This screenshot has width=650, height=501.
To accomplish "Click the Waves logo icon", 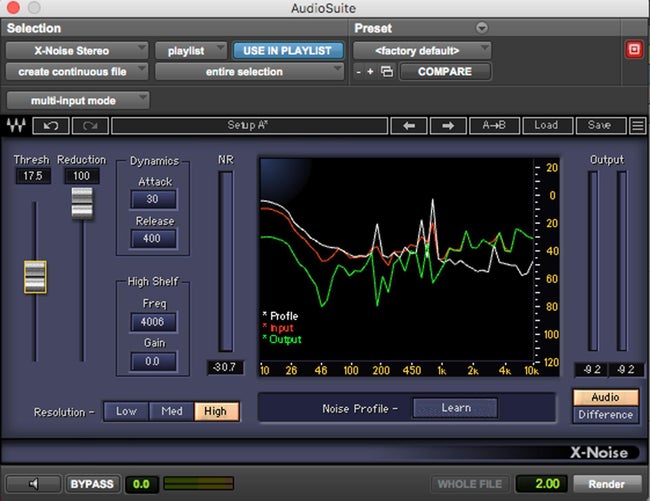I will click(16, 125).
